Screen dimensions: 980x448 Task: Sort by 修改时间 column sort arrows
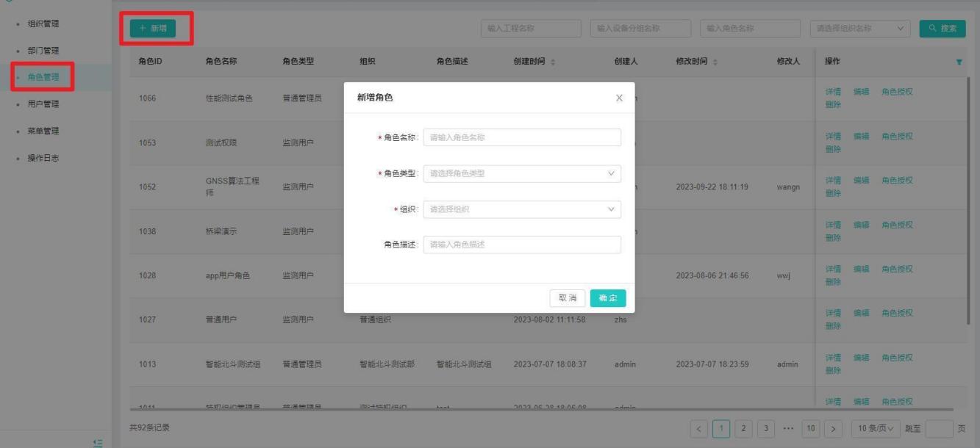(x=715, y=62)
